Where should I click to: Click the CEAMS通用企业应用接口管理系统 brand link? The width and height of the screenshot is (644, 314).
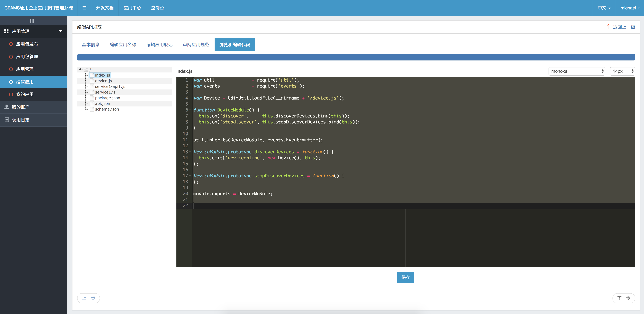[38, 8]
